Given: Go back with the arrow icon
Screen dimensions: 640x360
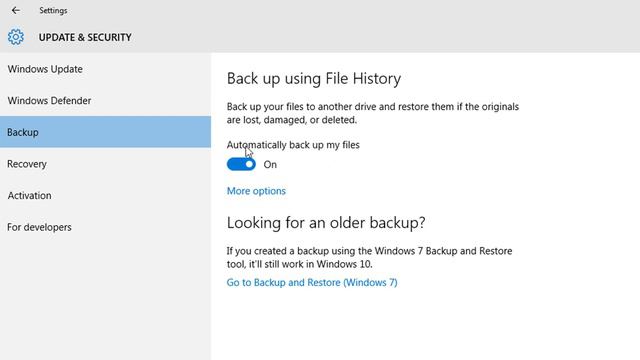Looking at the screenshot, I should (16, 10).
